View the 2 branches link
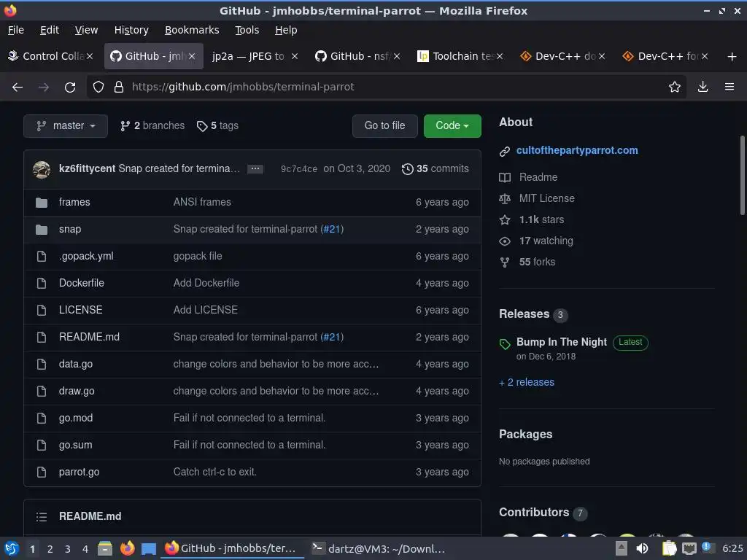 [152, 125]
